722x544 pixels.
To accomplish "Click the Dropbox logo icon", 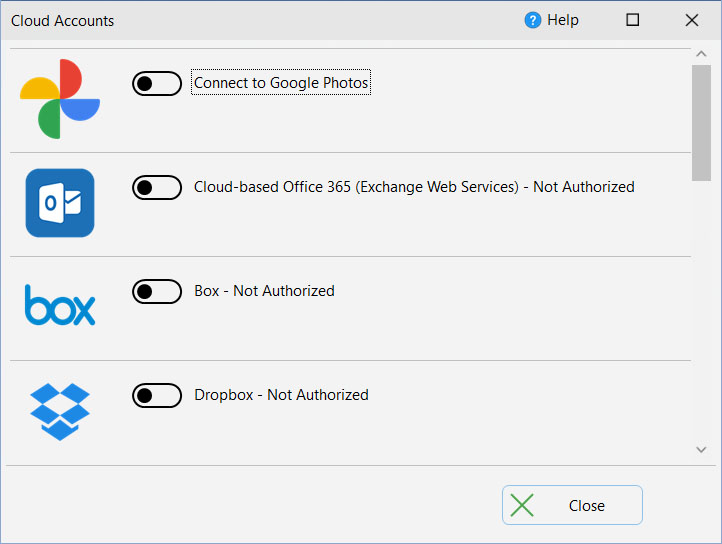I will coord(60,412).
